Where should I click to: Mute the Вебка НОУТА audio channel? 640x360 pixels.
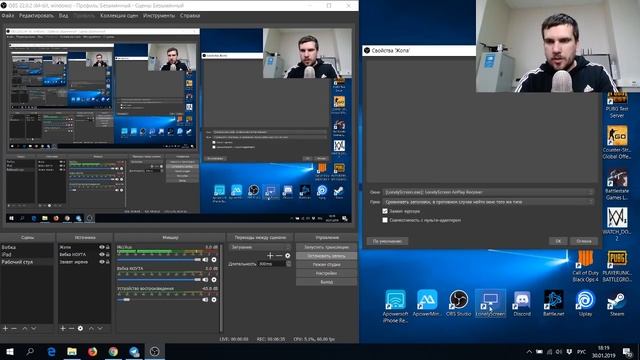[x=205, y=280]
